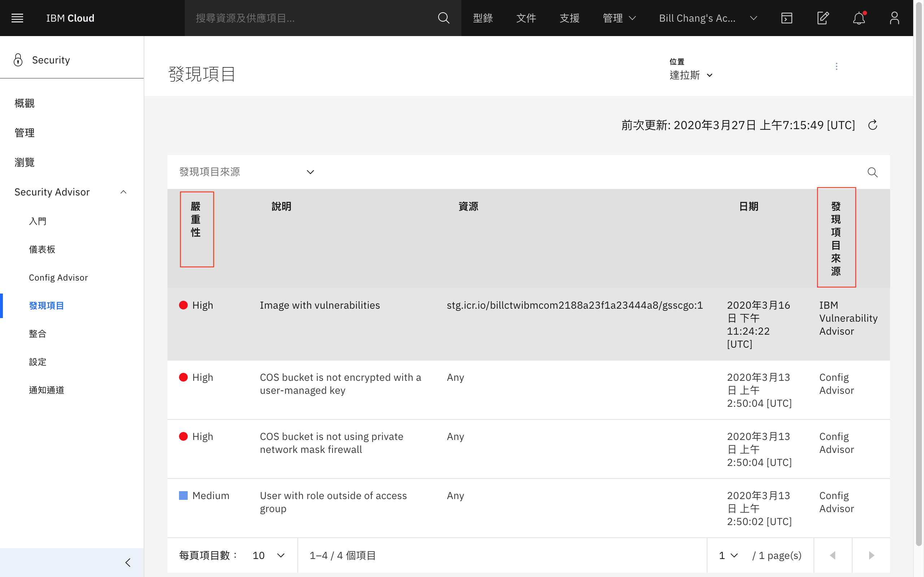Collapse the sidebar with left chevron
Screen dimensions: 924x577
click(x=128, y=563)
